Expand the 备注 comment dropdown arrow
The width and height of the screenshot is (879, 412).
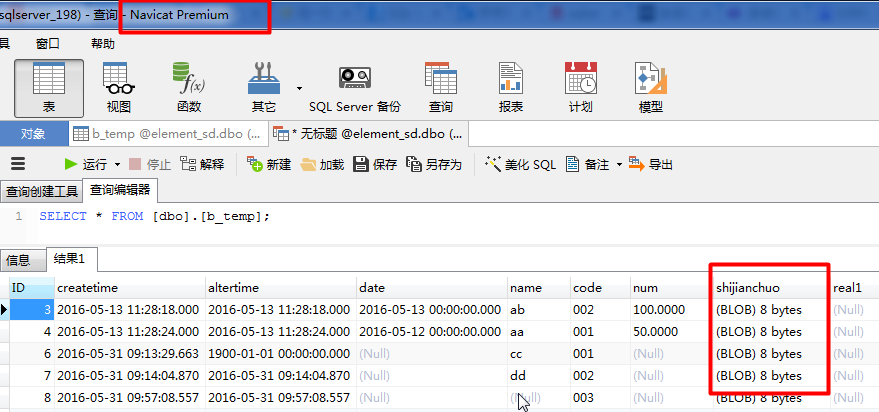click(x=618, y=164)
